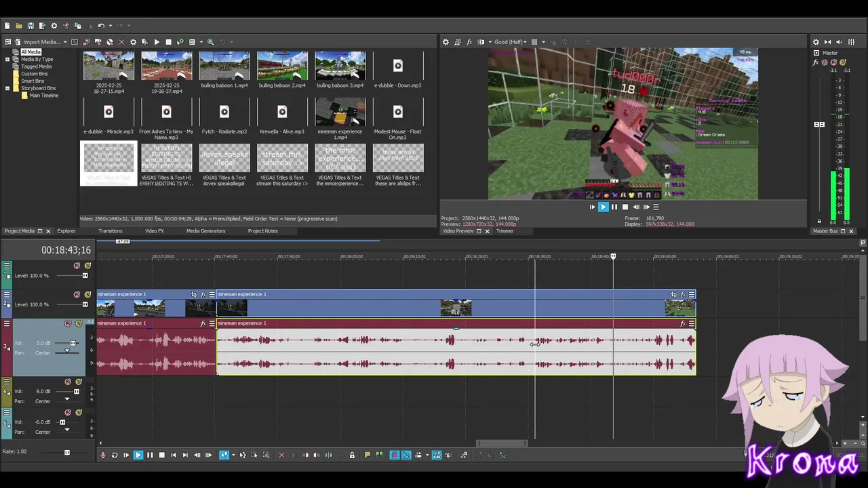The width and height of the screenshot is (868, 488).
Task: Mute audio track 3
Action: 67,323
